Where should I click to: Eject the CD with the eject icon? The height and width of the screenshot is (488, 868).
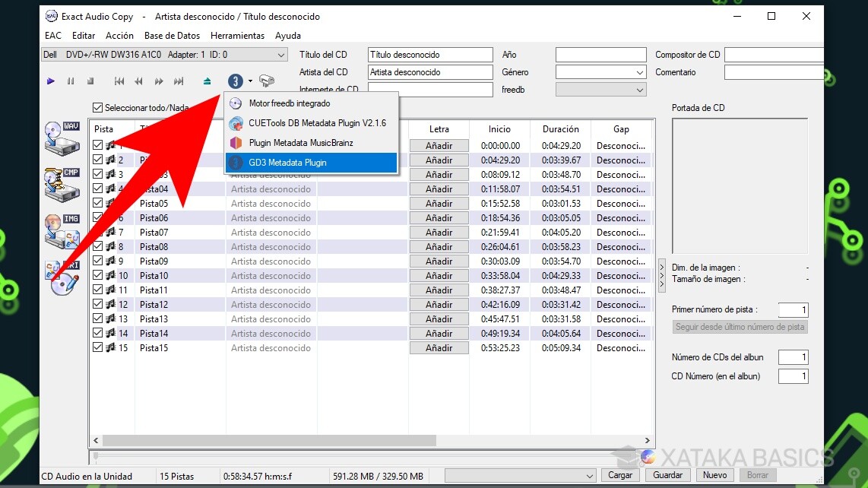207,81
